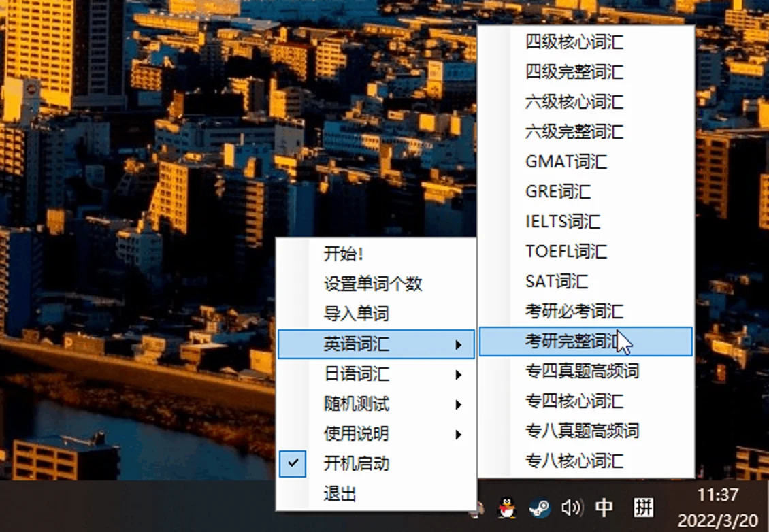Click the 英语词汇 menu entry
The height and width of the screenshot is (532, 769).
(376, 344)
